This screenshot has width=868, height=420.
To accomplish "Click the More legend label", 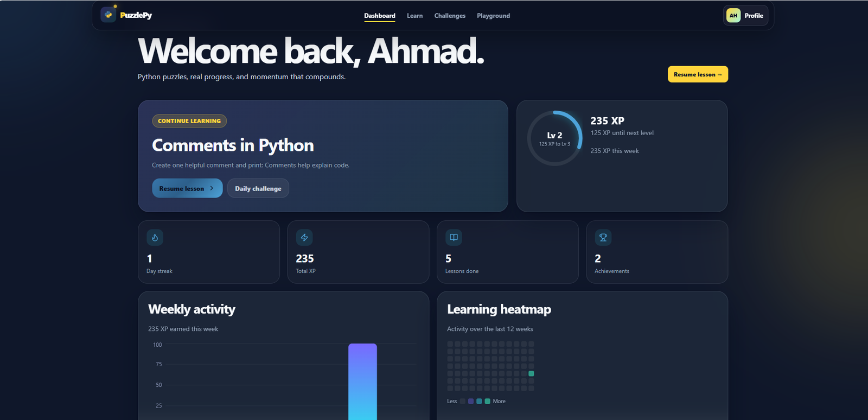I will 499,401.
